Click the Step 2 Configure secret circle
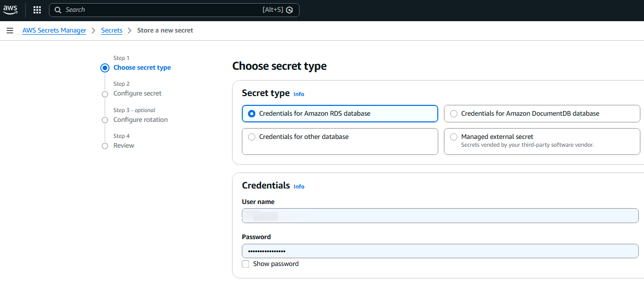Image resolution: width=644 pixels, height=282 pixels. pyautogui.click(x=105, y=94)
